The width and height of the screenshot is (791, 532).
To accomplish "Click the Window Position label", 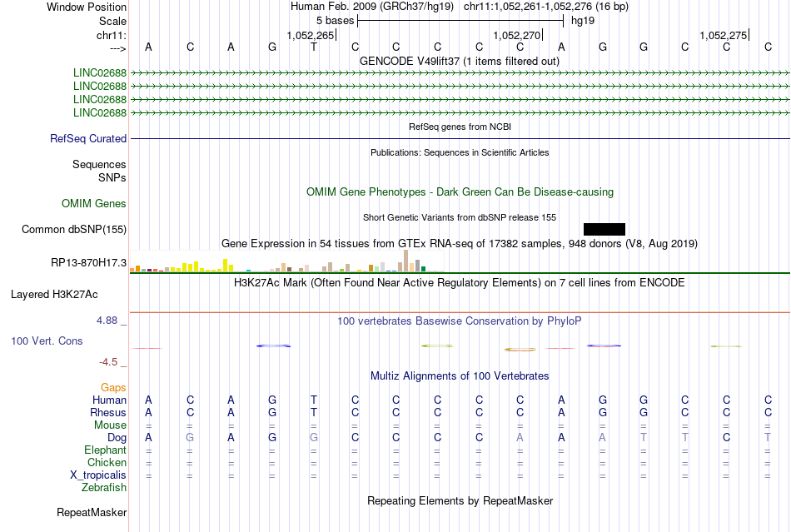I will click(87, 7).
